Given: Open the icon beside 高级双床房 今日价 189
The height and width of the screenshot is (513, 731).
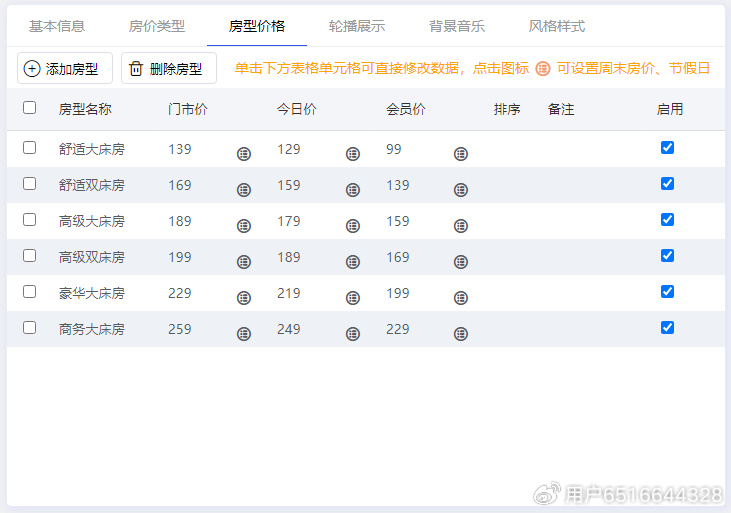Looking at the screenshot, I should 353,262.
